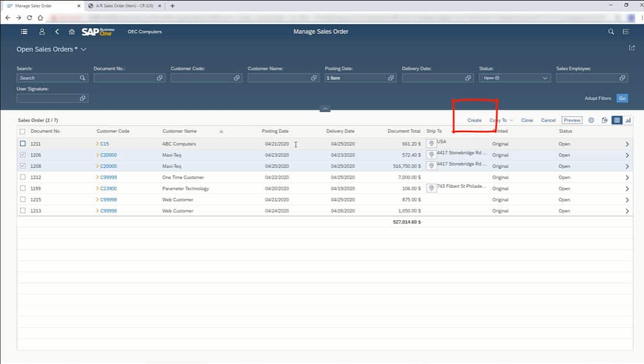644x364 pixels.
Task: Click the back chevron in the header
Action: [56, 32]
